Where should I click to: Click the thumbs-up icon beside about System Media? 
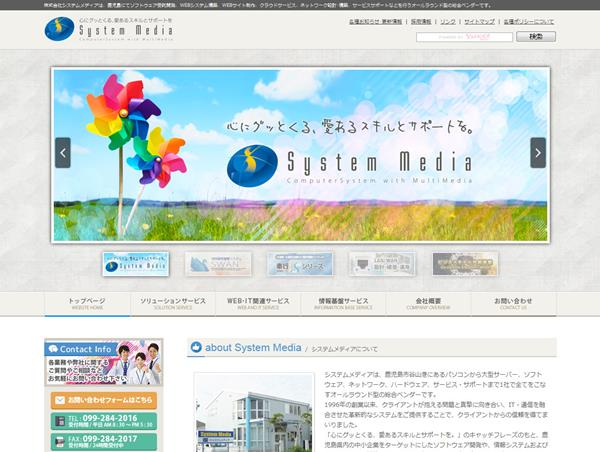click(196, 347)
